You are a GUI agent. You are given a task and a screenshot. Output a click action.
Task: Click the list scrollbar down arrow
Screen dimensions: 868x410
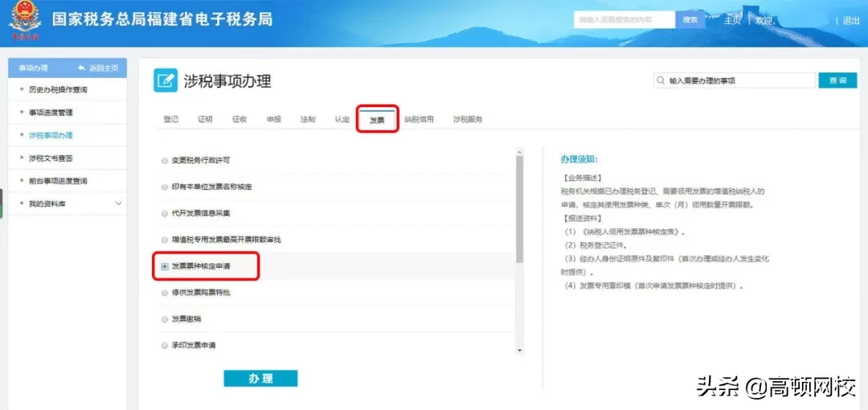[x=519, y=351]
